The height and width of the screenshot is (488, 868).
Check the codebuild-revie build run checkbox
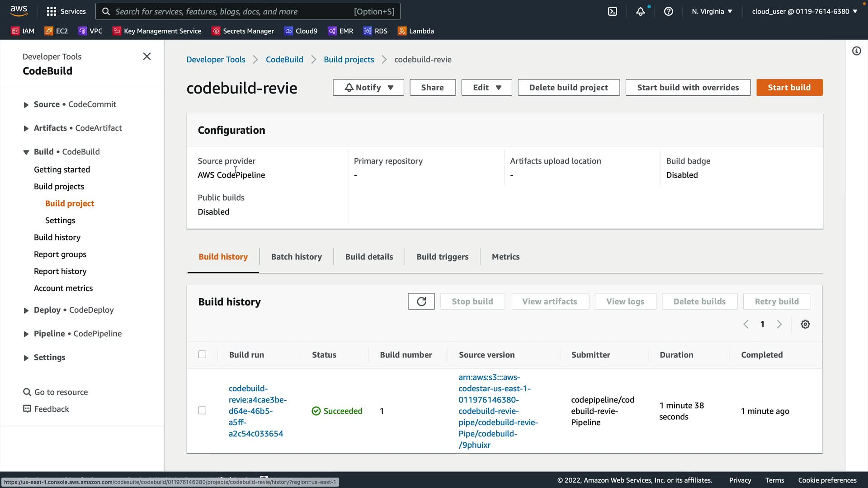point(202,411)
